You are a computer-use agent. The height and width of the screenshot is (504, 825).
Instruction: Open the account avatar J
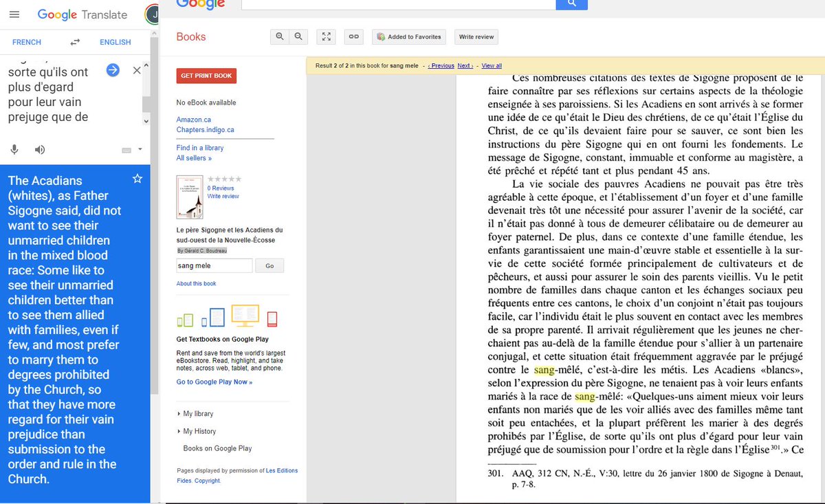coord(154,14)
